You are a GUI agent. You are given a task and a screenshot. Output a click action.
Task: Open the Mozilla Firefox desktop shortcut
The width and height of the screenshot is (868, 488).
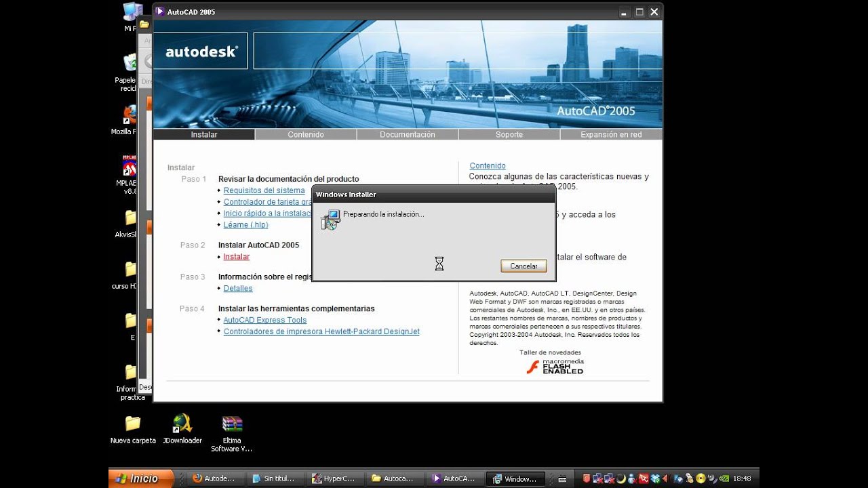point(130,120)
